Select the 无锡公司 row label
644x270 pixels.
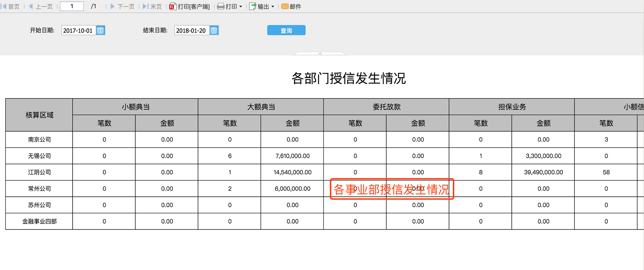pyautogui.click(x=39, y=156)
